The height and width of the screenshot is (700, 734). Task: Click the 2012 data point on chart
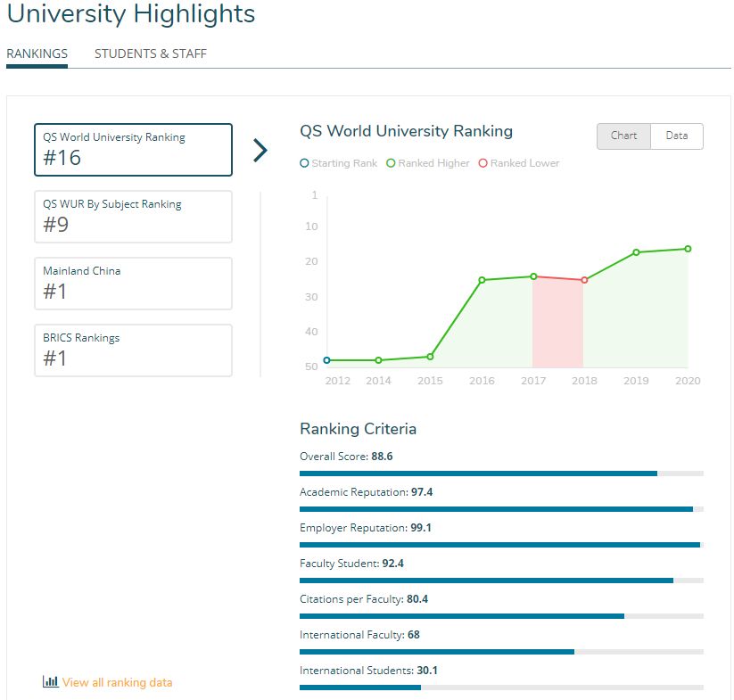point(327,360)
